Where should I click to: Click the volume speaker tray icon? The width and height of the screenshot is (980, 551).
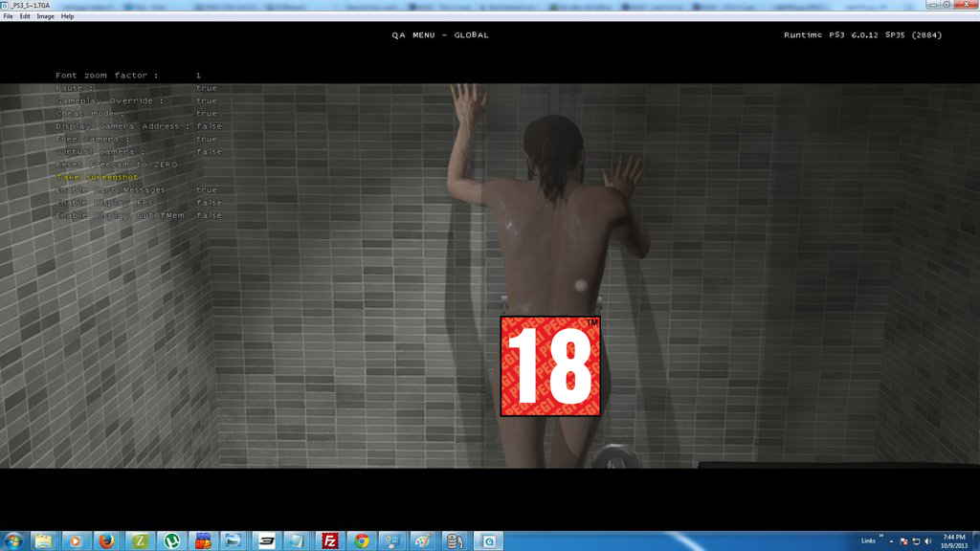tap(928, 541)
